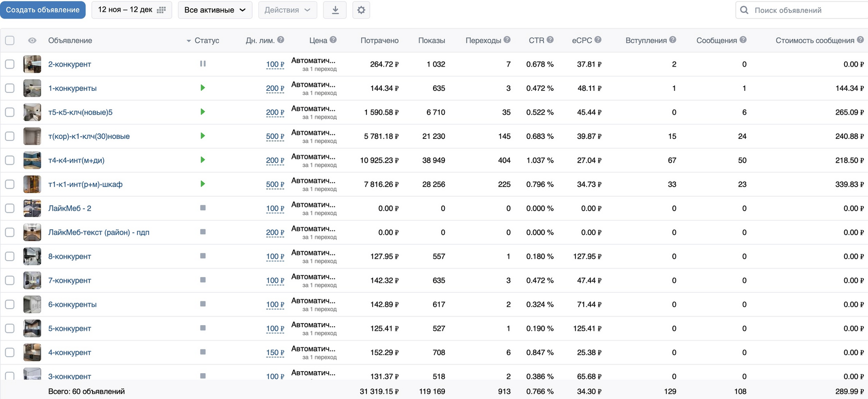Show help tooltip next to CTR header
868x399 pixels.
(x=550, y=40)
